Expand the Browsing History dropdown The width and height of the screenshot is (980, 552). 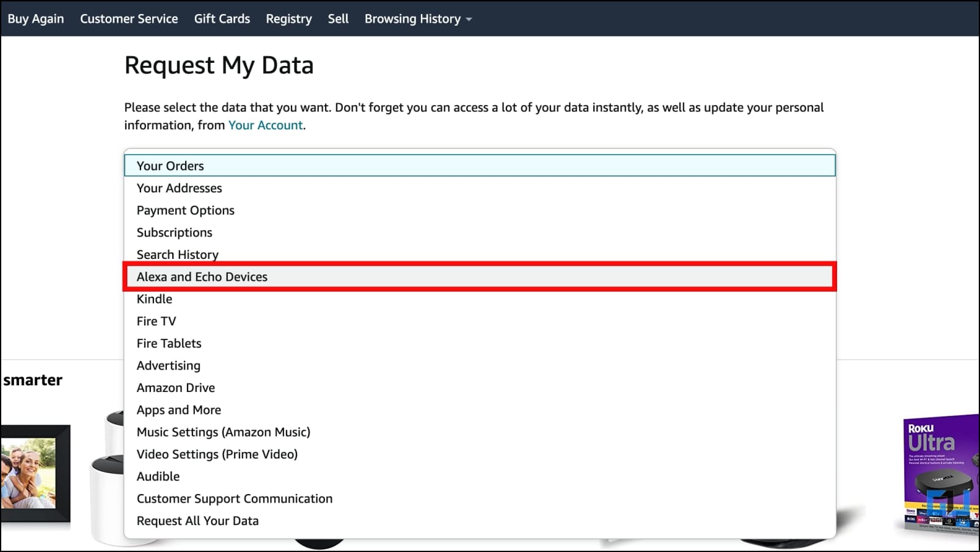[x=418, y=19]
